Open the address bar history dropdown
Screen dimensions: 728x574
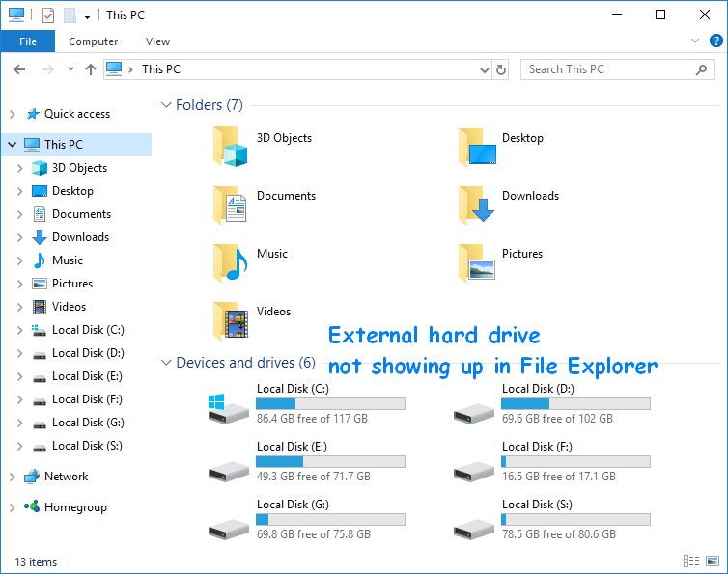click(485, 69)
